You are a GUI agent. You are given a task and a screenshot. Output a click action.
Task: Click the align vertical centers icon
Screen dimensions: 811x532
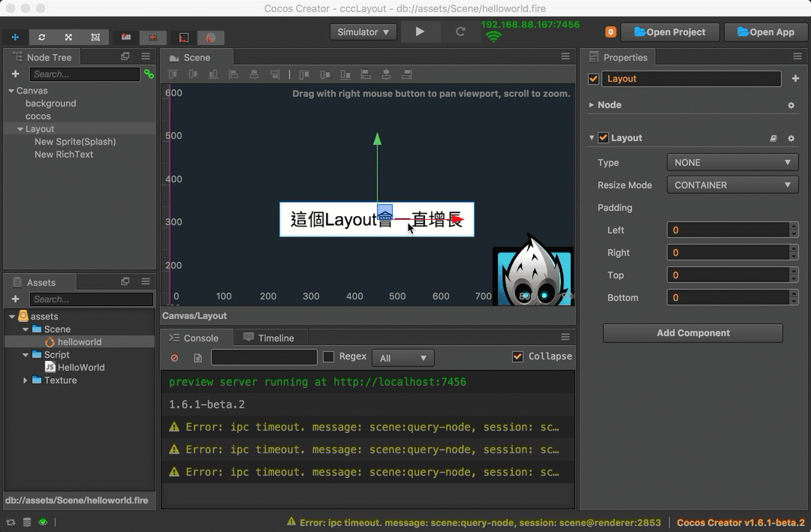coord(193,74)
